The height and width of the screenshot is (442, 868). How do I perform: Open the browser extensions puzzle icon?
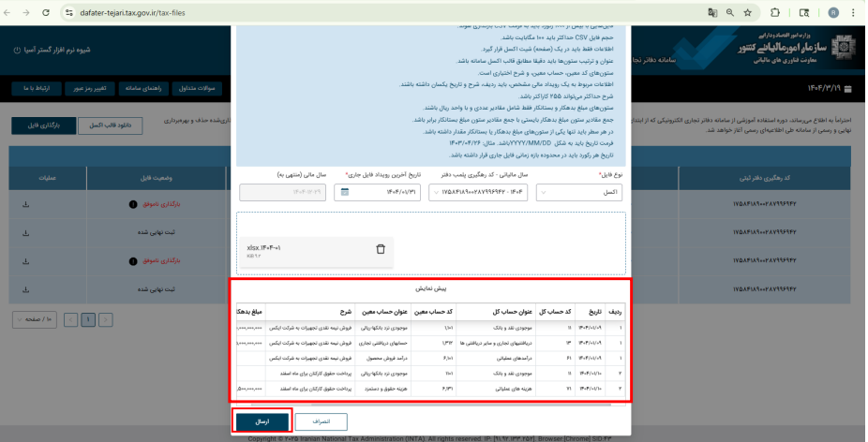(775, 13)
